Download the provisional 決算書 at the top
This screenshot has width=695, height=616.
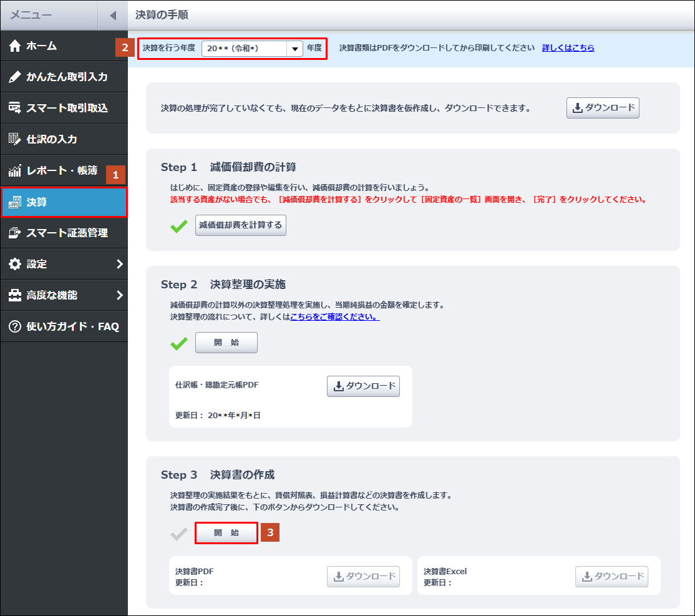pyautogui.click(x=603, y=108)
